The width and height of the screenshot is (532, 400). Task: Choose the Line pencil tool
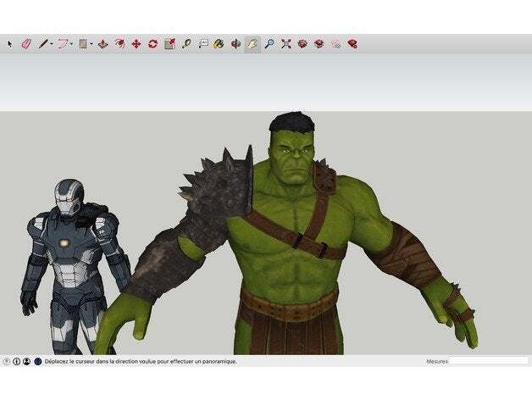43,44
